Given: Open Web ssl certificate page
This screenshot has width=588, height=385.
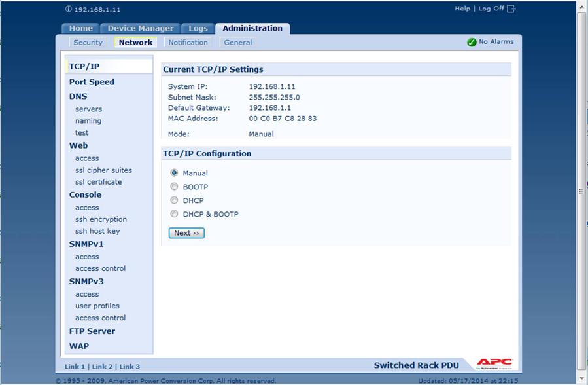Looking at the screenshot, I should point(98,182).
